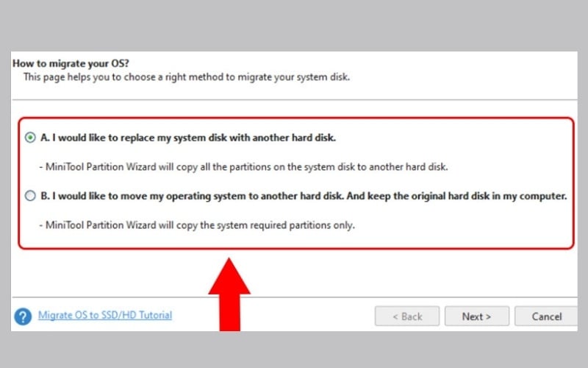The image size is (588, 368).
Task: Select radio button for option B
Action: 30,197
